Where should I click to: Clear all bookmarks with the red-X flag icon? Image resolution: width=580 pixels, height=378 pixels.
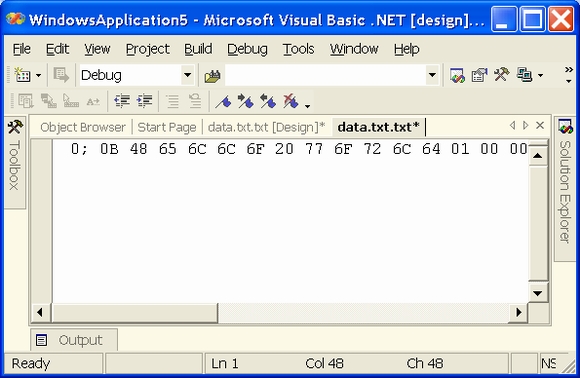(290, 101)
